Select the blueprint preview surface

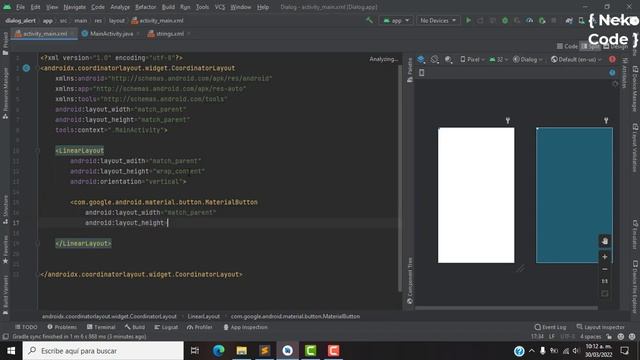click(x=574, y=195)
